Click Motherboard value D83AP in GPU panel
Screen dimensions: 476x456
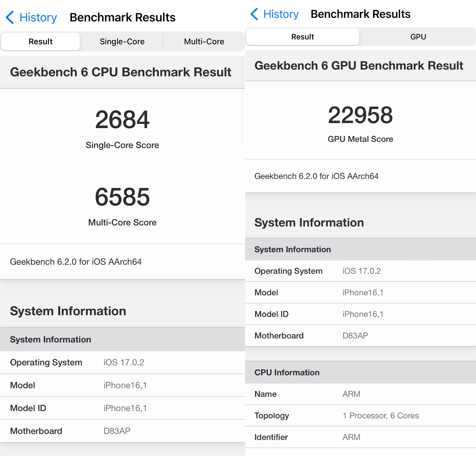point(355,335)
